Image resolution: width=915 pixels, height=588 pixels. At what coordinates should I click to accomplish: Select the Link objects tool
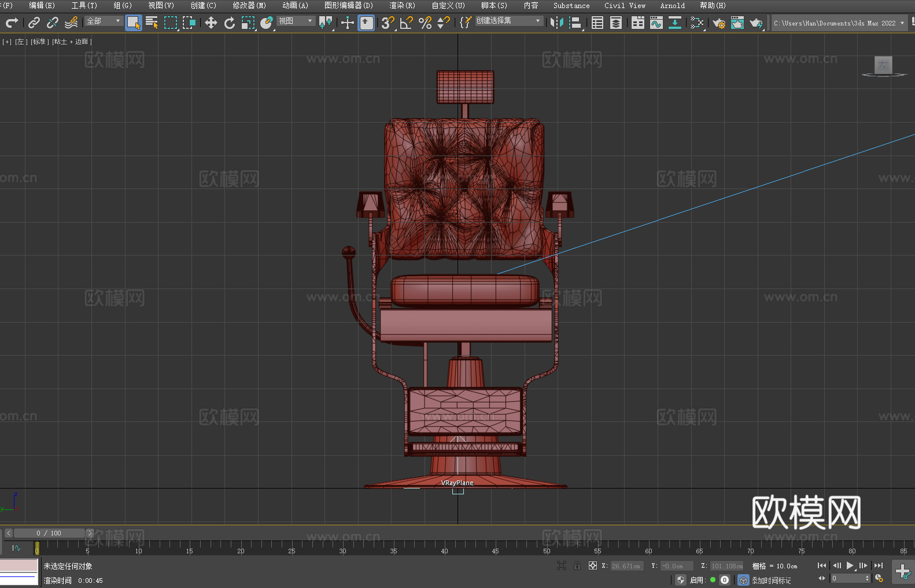(x=34, y=23)
